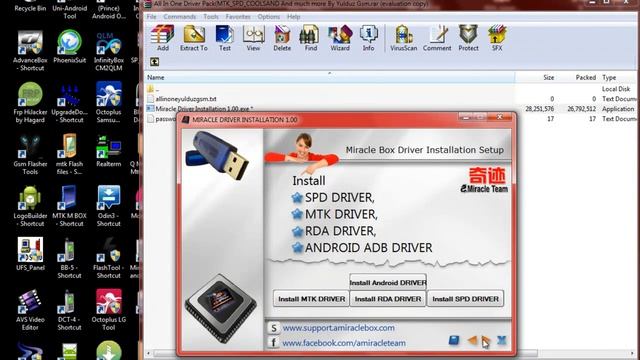Click the Info toolbar icon
This screenshot has height=360, width=640.
369,38
